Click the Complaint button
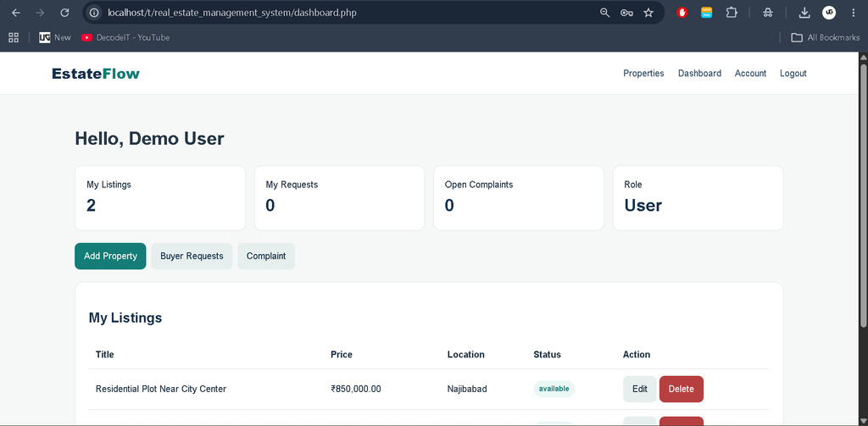 point(266,256)
